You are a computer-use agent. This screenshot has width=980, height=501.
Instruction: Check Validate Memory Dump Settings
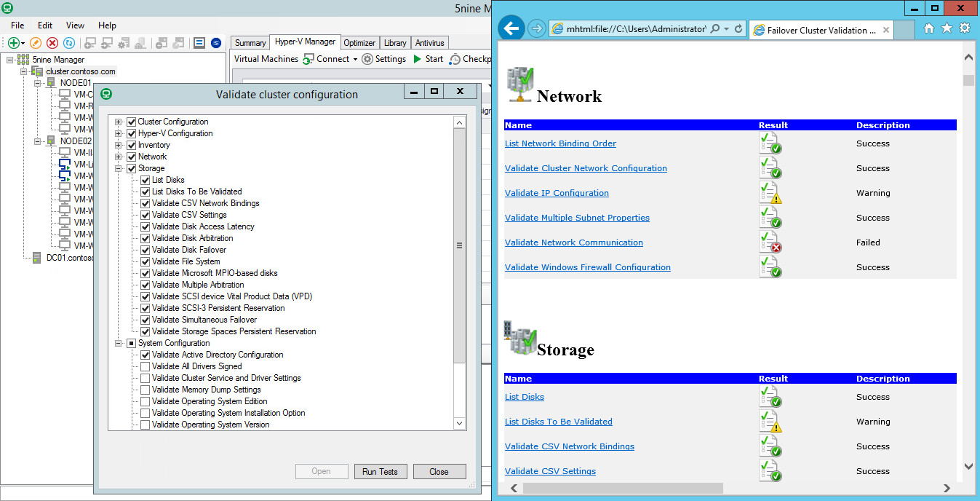pos(146,390)
